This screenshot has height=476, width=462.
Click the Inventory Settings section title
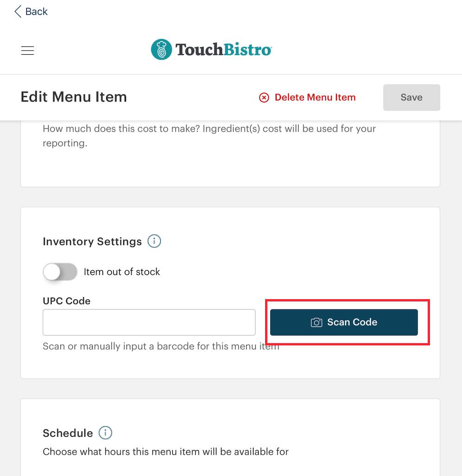[92, 242]
